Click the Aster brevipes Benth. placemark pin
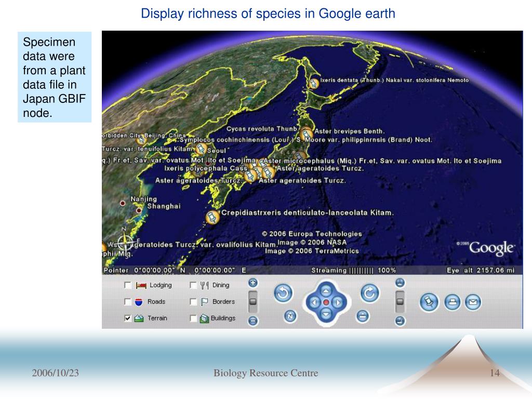Image resolution: width=532 pixels, height=399 pixels. [x=307, y=134]
